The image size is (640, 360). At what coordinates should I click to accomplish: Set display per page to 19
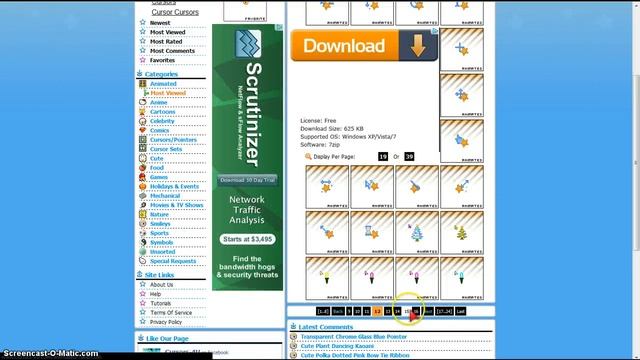[383, 156]
